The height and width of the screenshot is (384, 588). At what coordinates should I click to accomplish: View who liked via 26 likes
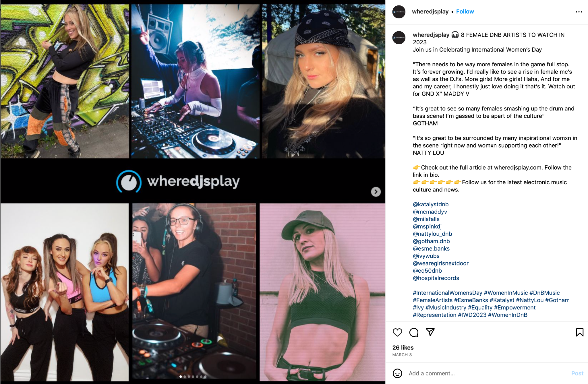point(403,348)
